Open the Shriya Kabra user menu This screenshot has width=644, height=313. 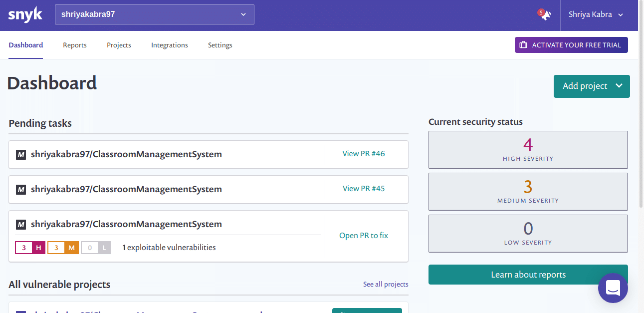click(x=596, y=14)
